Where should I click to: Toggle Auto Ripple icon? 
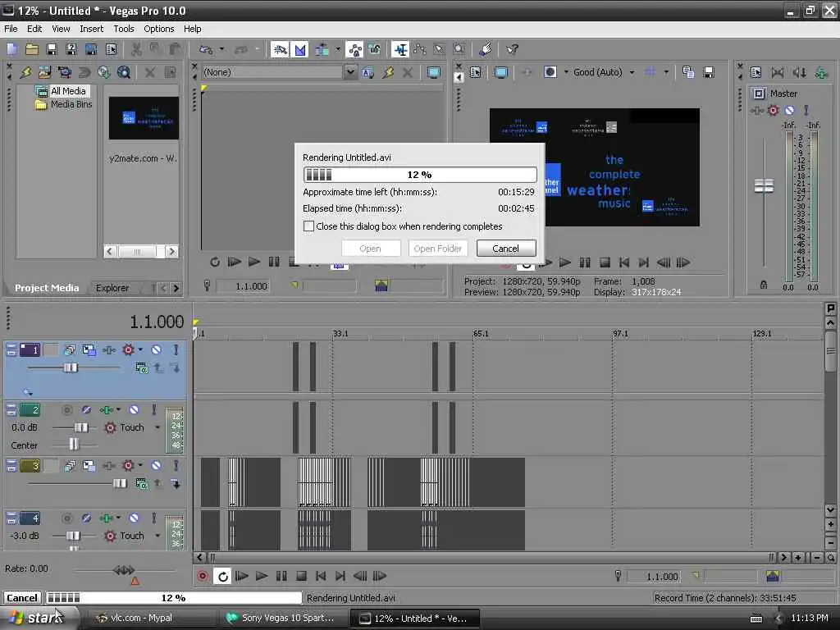pos(322,50)
